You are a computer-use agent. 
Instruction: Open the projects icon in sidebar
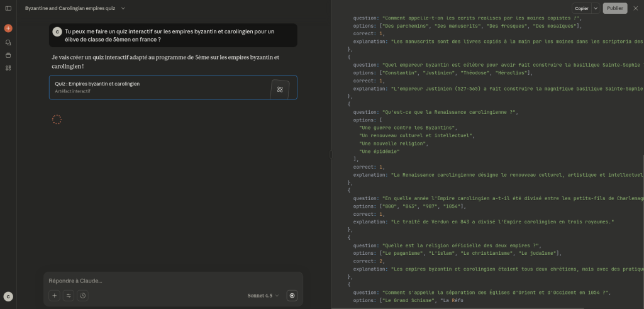(x=8, y=55)
